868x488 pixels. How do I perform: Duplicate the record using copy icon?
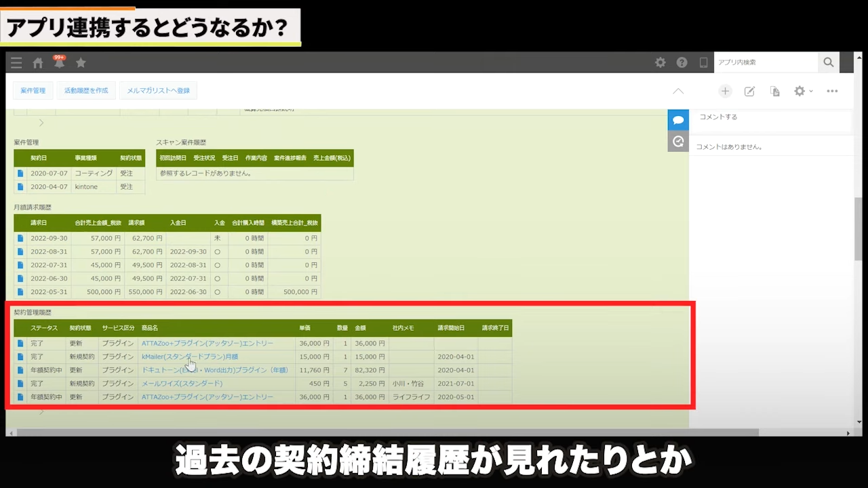pyautogui.click(x=774, y=91)
